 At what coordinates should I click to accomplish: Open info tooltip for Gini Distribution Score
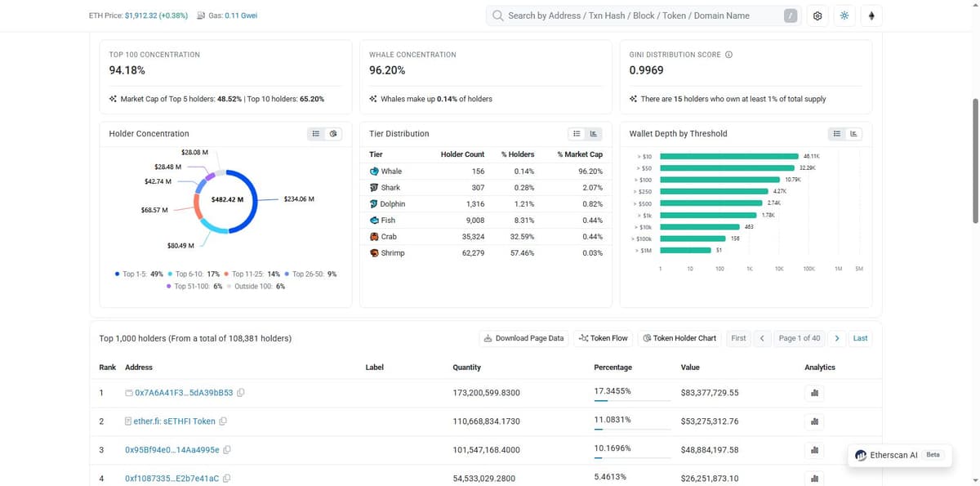point(729,55)
